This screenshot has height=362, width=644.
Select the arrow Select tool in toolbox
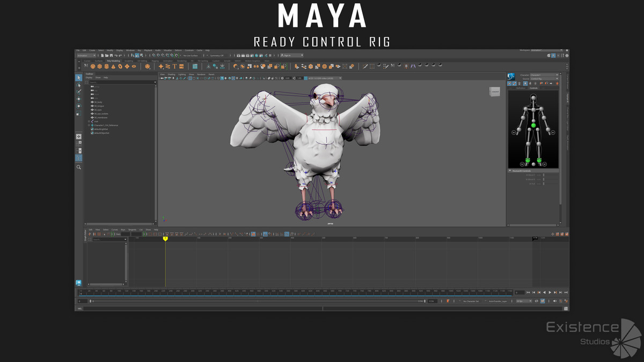tap(78, 78)
